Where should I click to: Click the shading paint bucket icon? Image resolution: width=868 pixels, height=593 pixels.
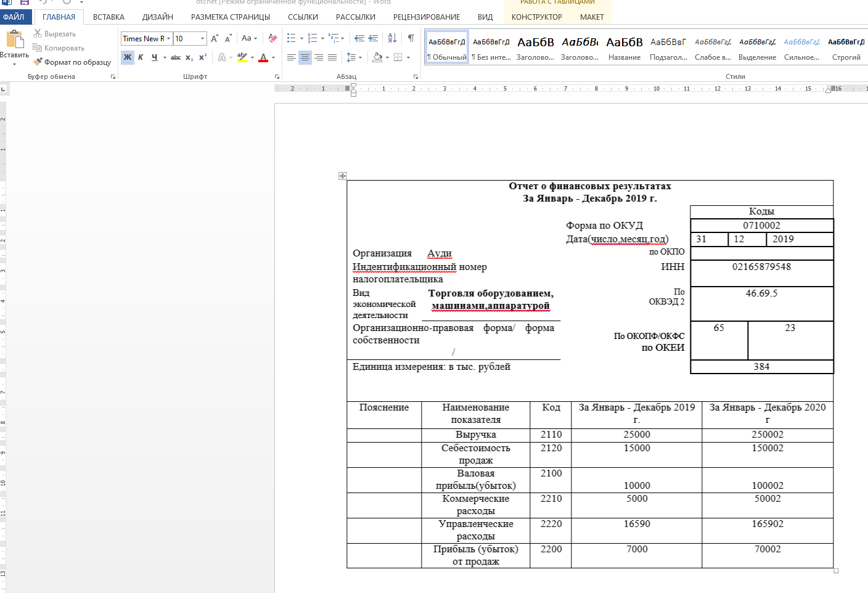click(377, 57)
